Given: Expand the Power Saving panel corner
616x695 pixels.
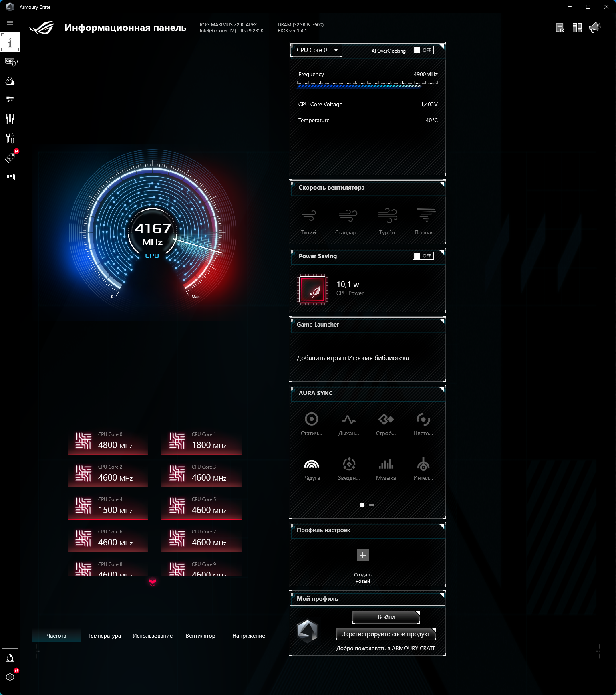Looking at the screenshot, I should [442, 253].
